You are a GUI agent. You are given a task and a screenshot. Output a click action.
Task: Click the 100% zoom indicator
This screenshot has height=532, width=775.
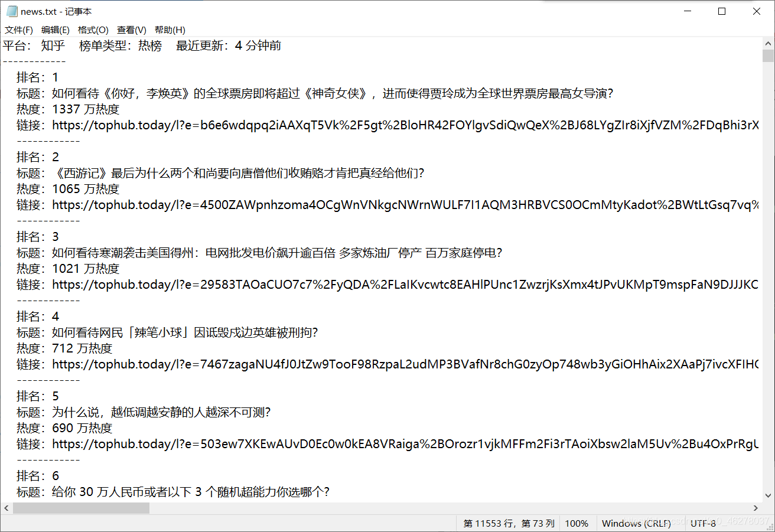tap(577, 523)
